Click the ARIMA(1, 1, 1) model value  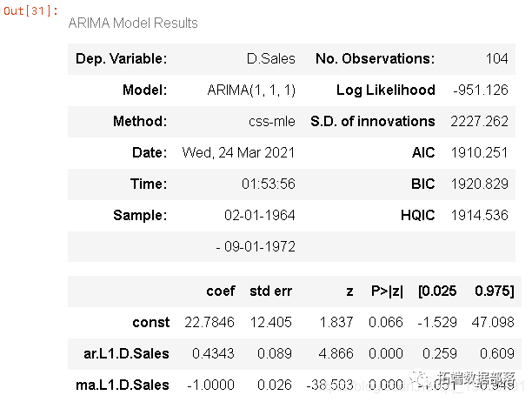point(251,90)
